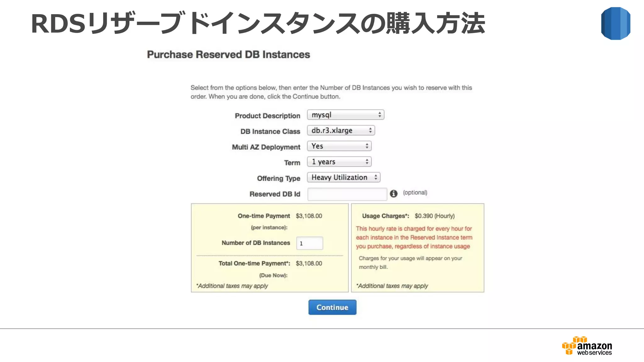
Task: Click the Amazon Web Services logo
Action: pos(587,346)
